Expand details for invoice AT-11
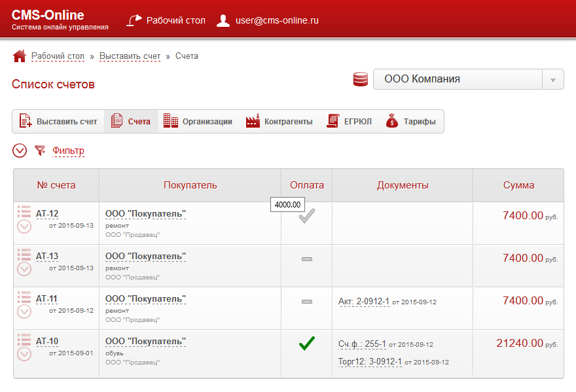This screenshot has height=392, width=576. point(24,312)
